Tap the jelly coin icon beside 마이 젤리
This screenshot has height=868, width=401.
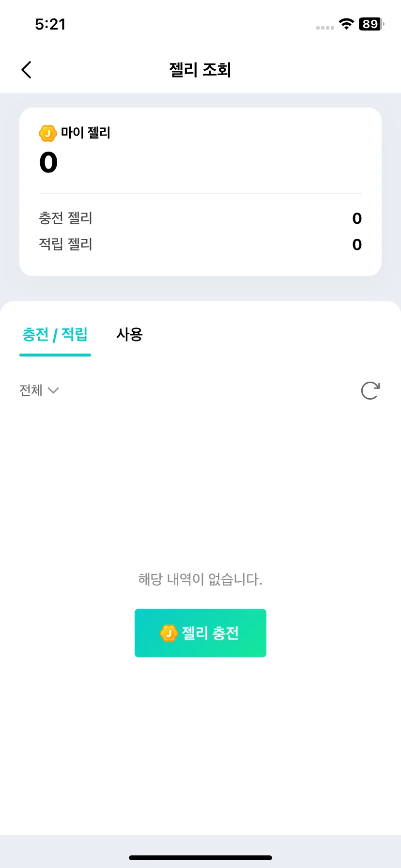coord(48,133)
